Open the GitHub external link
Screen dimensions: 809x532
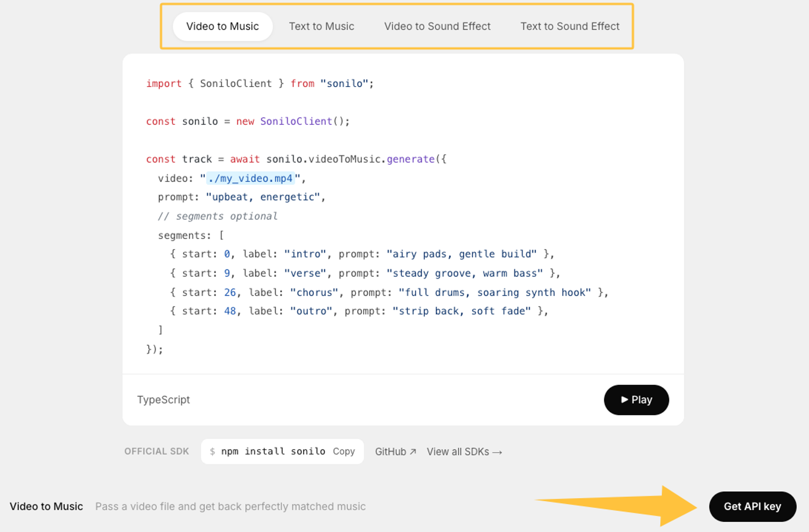tap(395, 452)
